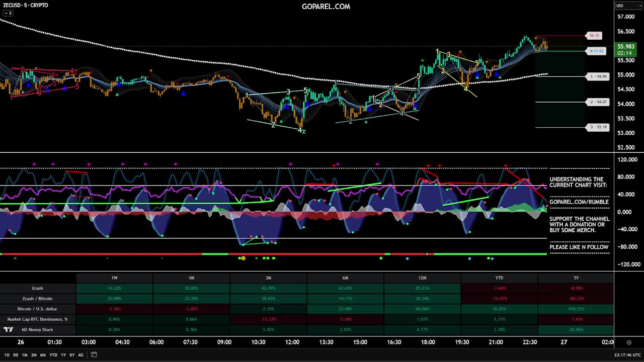The height and width of the screenshot is (362, 644).
Task: Click the 18:00 time axis label
Action: [428, 342]
